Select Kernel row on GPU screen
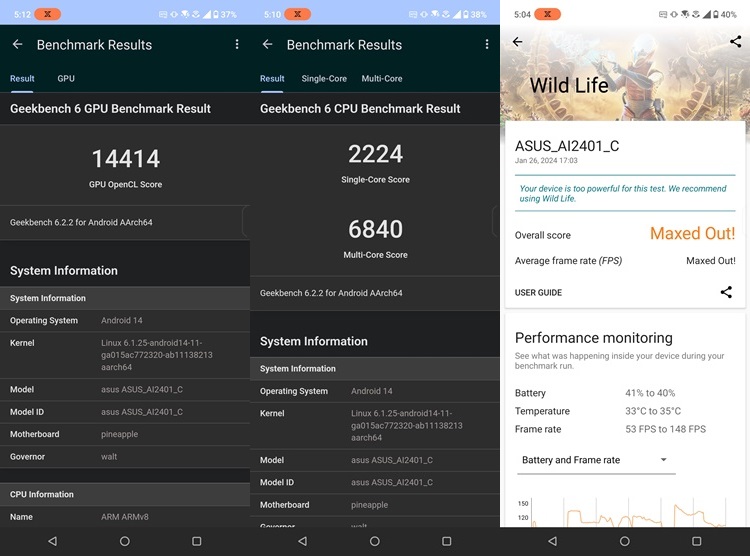Screen dimensions: 750x556 pos(125,355)
